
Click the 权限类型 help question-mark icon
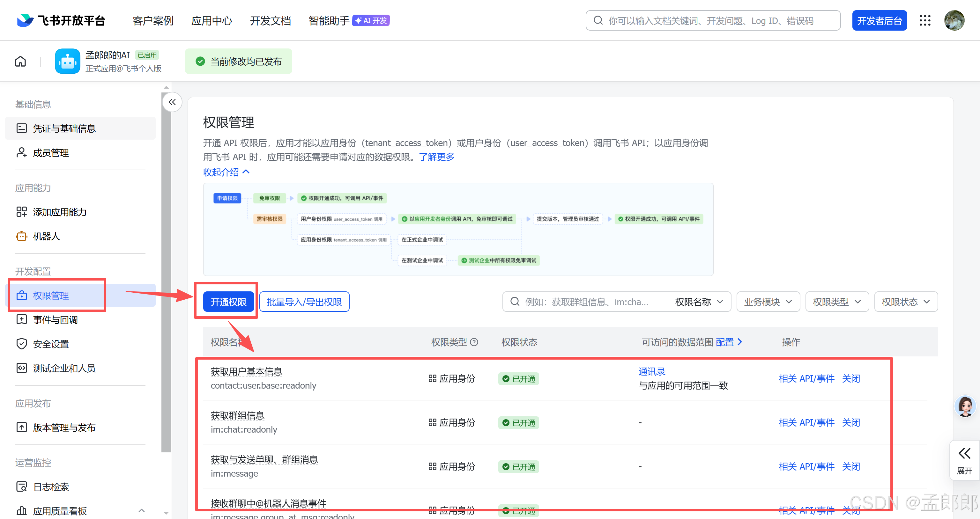474,342
